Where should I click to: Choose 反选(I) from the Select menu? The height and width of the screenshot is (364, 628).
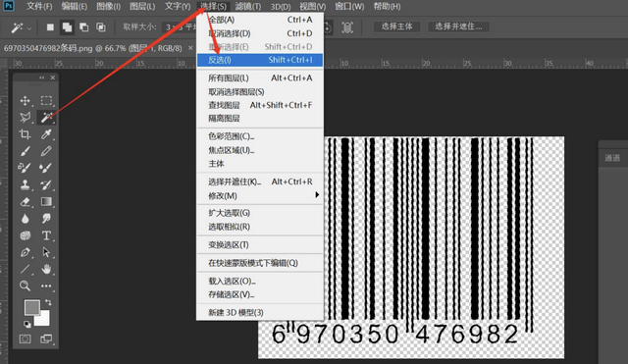(260, 60)
